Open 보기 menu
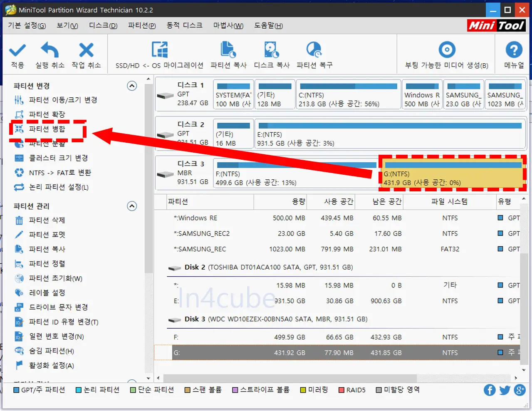Viewport: 532px width, 411px height. (67, 25)
